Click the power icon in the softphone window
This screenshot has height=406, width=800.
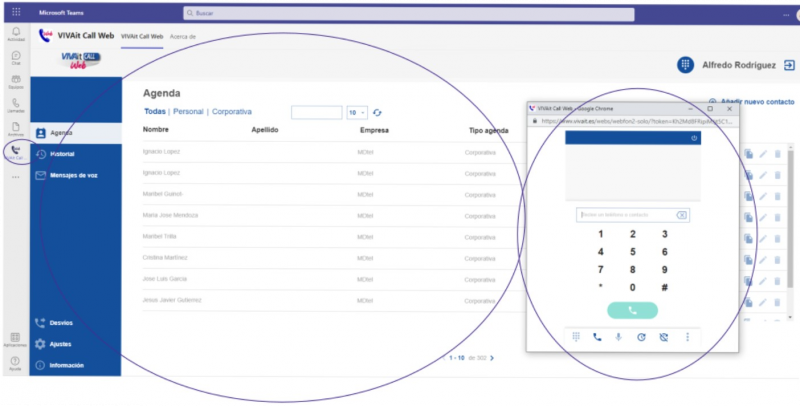point(694,138)
